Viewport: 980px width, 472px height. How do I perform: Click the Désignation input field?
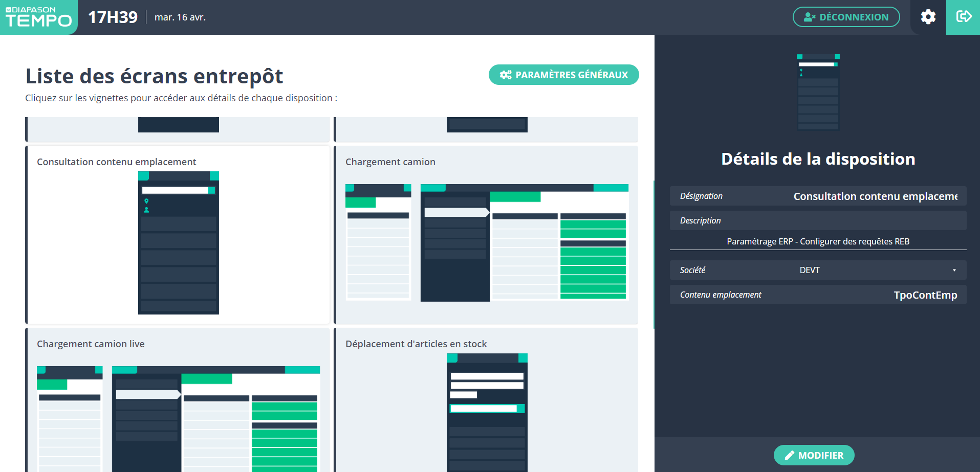pyautogui.click(x=875, y=196)
